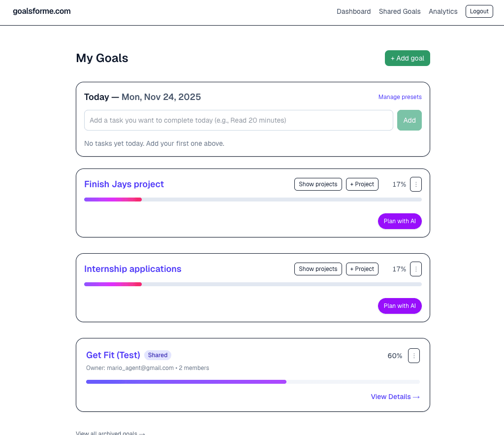The image size is (504, 435).
Task: Open options menu for Internship applications
Action: tap(415, 268)
